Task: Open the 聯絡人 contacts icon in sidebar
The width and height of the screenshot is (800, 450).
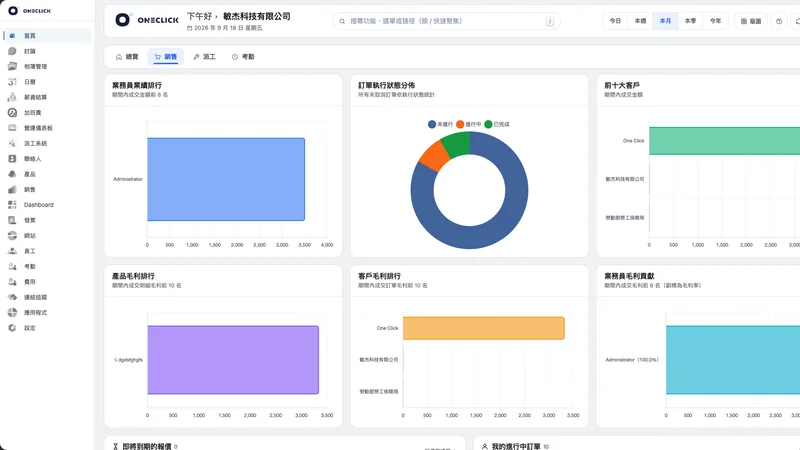Action: [12, 159]
